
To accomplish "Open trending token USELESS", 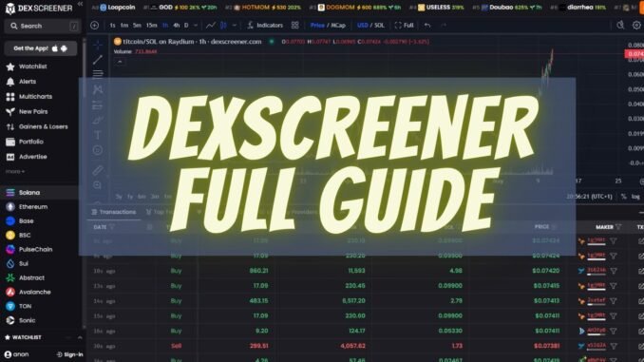I will [x=441, y=8].
